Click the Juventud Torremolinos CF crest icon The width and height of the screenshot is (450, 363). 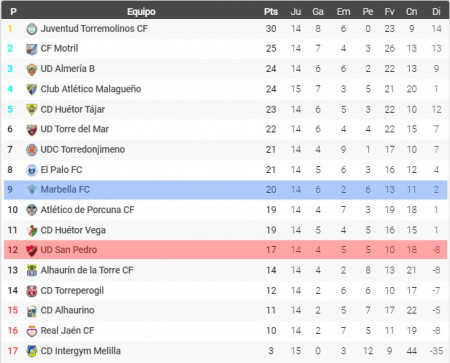click(32, 29)
